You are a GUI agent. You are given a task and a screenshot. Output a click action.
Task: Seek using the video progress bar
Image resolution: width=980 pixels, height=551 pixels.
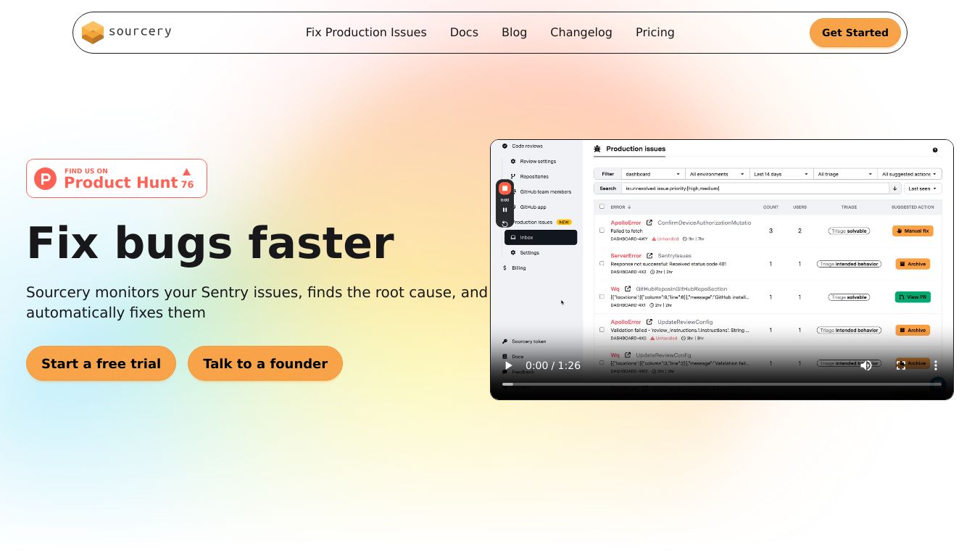tap(722, 384)
